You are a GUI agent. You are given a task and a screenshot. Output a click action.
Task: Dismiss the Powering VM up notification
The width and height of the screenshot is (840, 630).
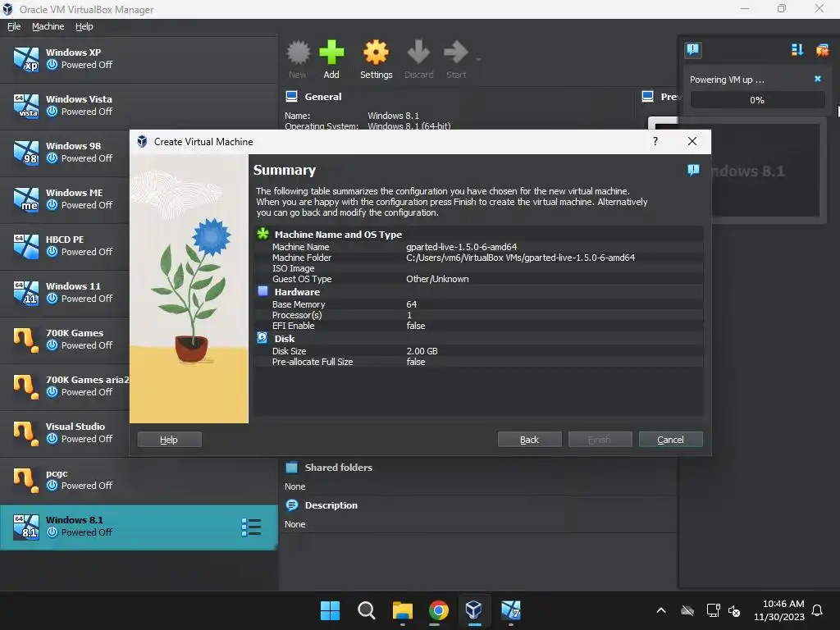[x=818, y=79]
